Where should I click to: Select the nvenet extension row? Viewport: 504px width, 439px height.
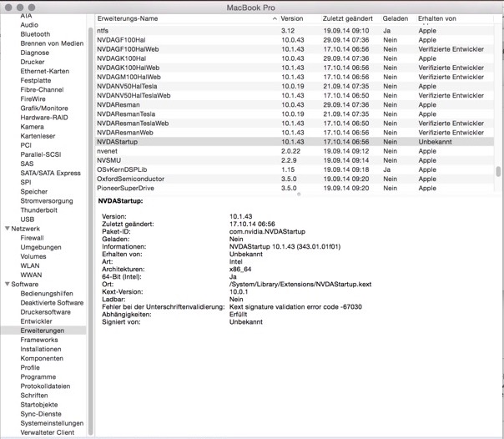pyautogui.click(x=295, y=151)
